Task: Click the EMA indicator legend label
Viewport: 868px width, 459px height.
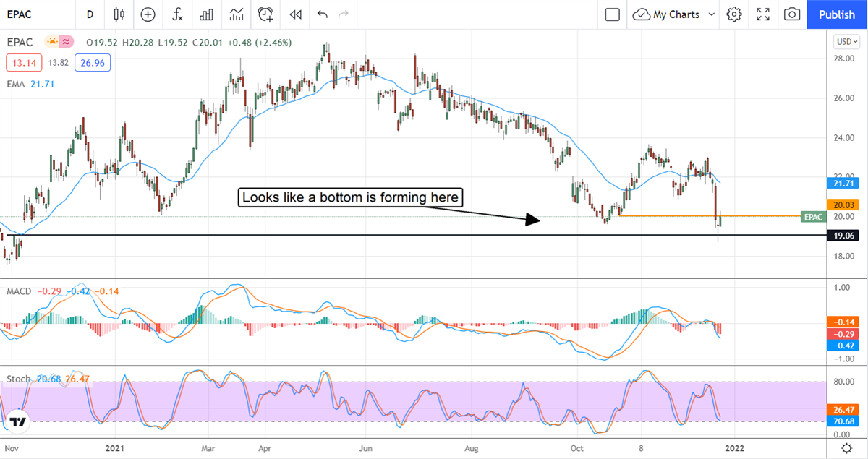Action: coord(16,84)
